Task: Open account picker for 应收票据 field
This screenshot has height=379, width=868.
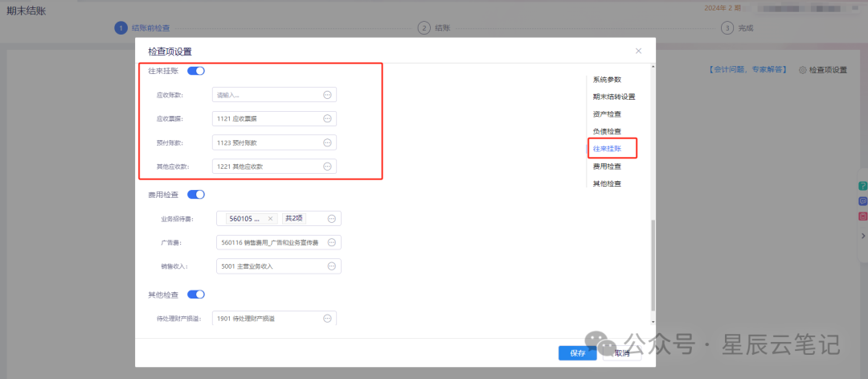Action: point(327,118)
